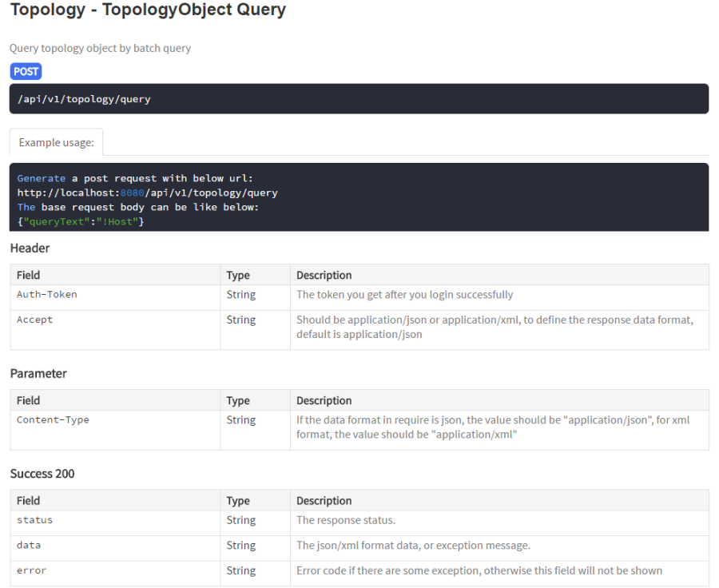719x588 pixels.
Task: Click the Auth-Token description about login token
Action: (x=404, y=295)
